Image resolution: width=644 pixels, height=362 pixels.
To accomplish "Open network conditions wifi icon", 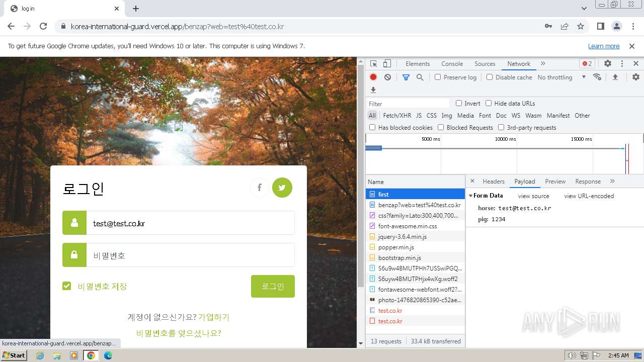I will (597, 77).
